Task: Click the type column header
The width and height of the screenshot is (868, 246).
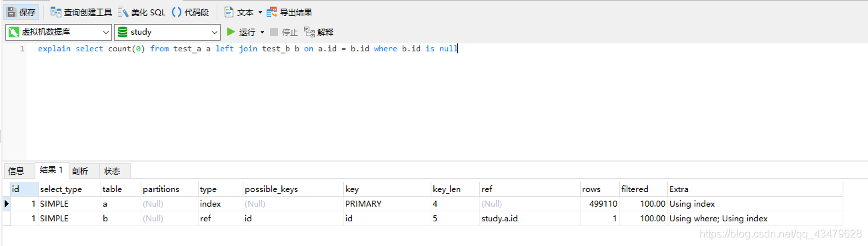Action: [x=221, y=189]
